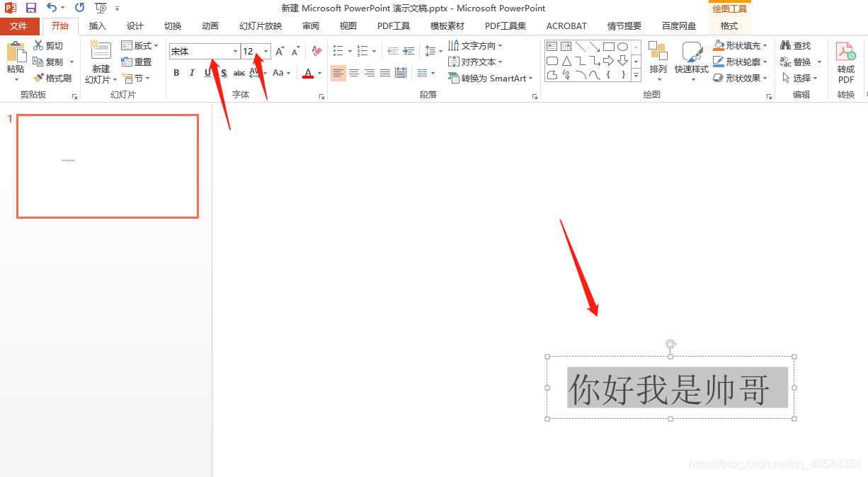This screenshot has height=477, width=868.
Task: Clear all formatting with the eraser icon
Action: tap(316, 52)
